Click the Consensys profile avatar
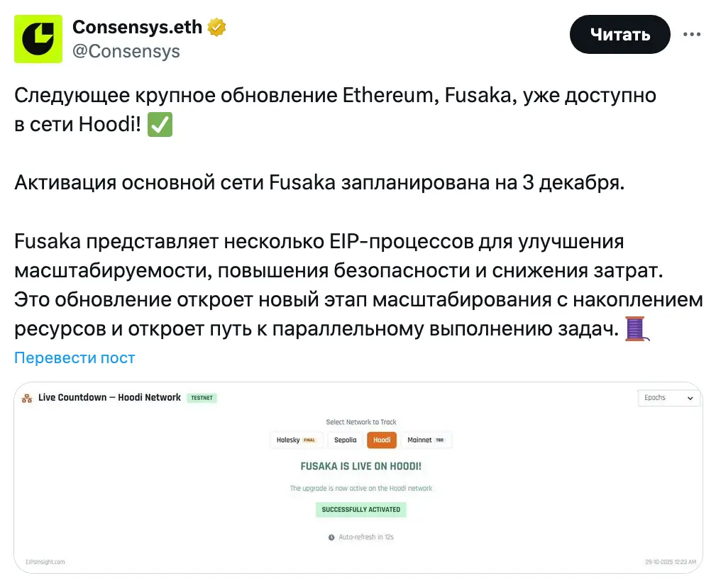This screenshot has height=588, width=716. [x=38, y=39]
